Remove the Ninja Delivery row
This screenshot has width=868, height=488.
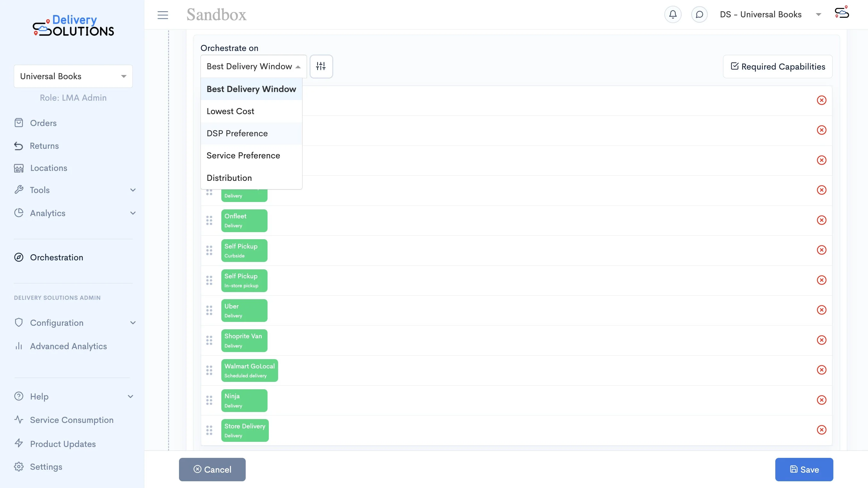(x=821, y=400)
